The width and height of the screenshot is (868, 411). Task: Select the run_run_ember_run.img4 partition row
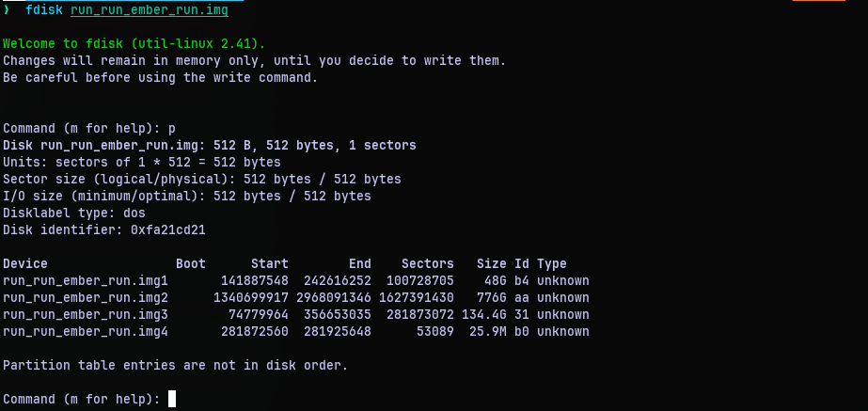(86, 332)
